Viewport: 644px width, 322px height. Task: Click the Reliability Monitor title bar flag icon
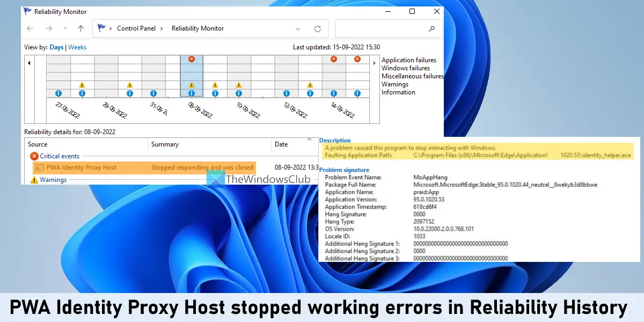(28, 11)
